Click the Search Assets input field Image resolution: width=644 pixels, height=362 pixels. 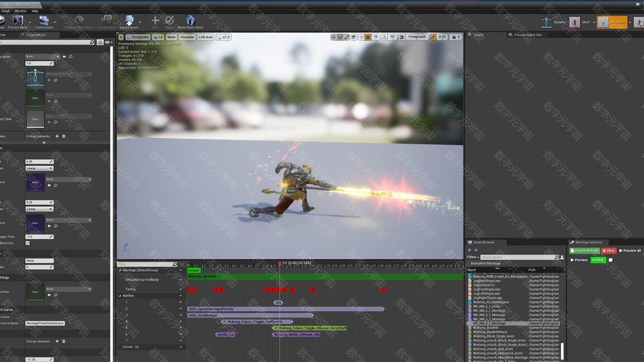click(x=517, y=257)
